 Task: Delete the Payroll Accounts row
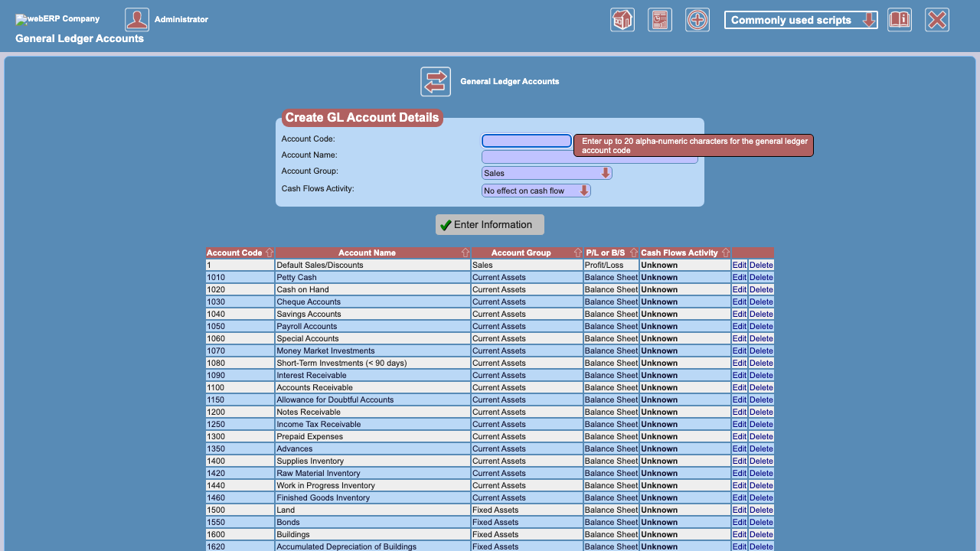pyautogui.click(x=761, y=326)
